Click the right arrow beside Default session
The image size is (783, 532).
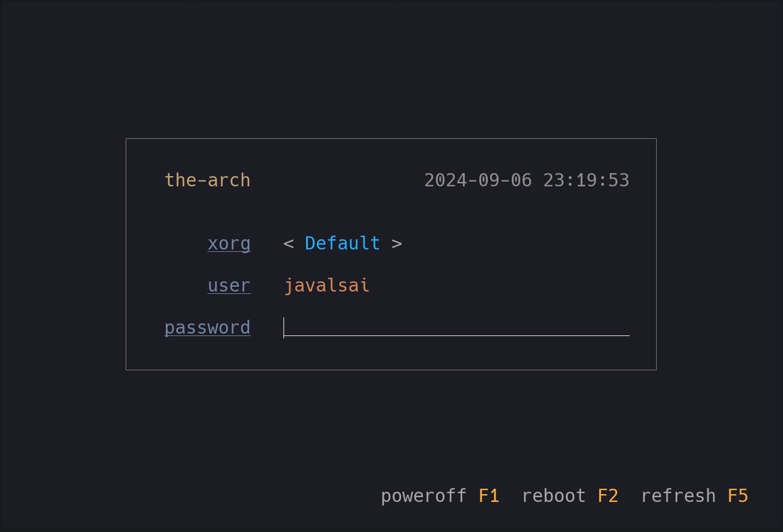[397, 244]
